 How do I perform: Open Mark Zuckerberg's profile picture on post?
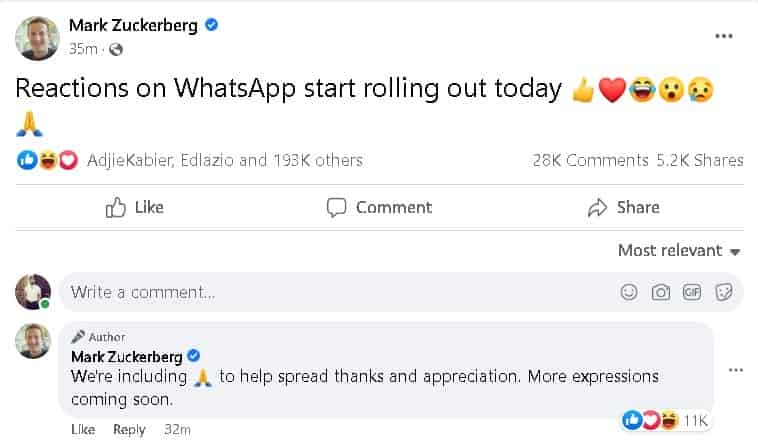coord(34,37)
